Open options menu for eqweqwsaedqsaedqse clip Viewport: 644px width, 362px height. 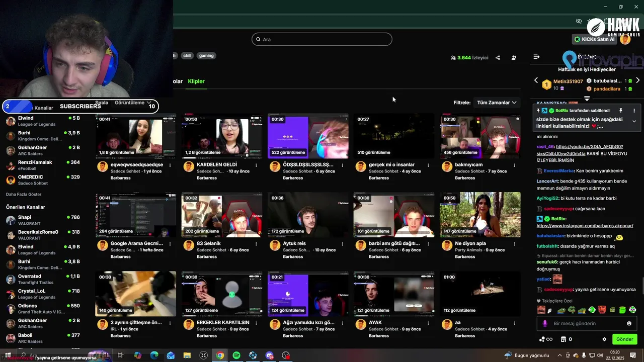coord(170,165)
